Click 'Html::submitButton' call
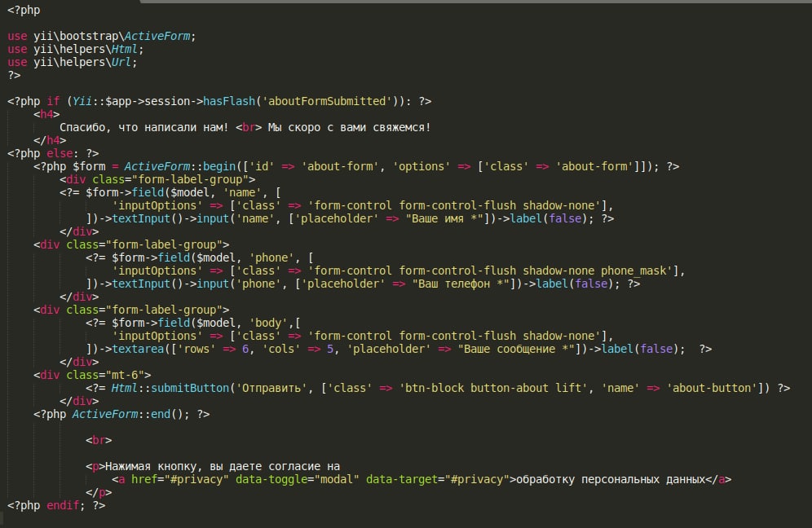 (x=170, y=388)
